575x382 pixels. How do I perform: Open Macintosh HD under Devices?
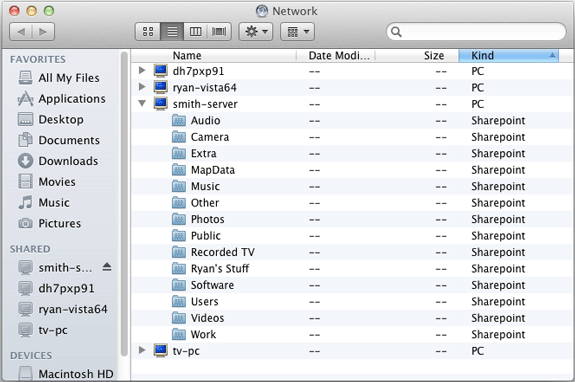[x=66, y=374]
